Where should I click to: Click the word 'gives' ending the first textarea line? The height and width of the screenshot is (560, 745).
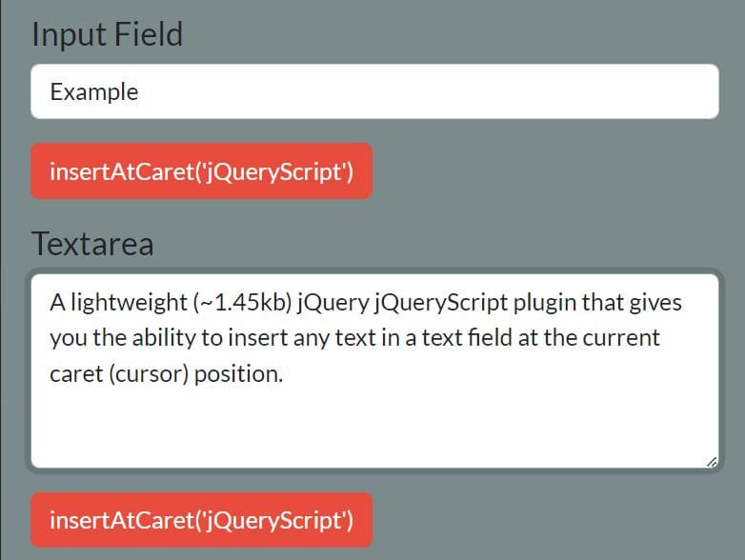[x=655, y=303]
